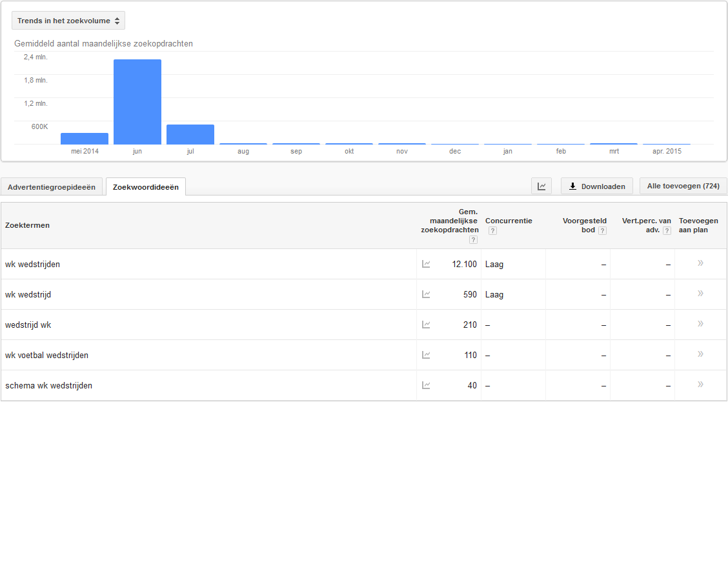The width and height of the screenshot is (728, 562).
Task: Open the Voorgesteld bod help icon
Action: pyautogui.click(x=602, y=230)
